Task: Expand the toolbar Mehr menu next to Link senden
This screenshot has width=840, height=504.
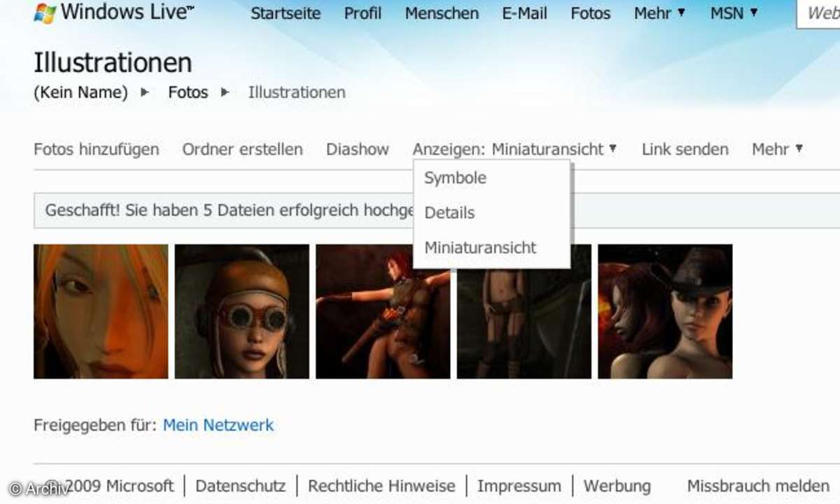Action: (777, 149)
